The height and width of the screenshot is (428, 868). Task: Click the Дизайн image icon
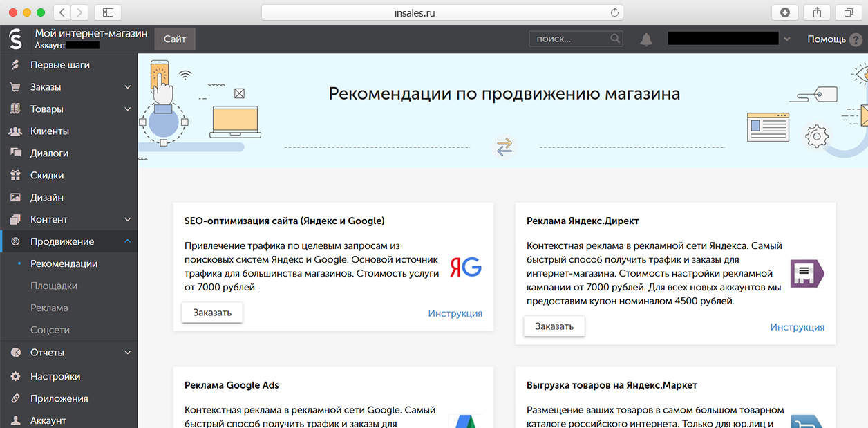click(x=15, y=198)
